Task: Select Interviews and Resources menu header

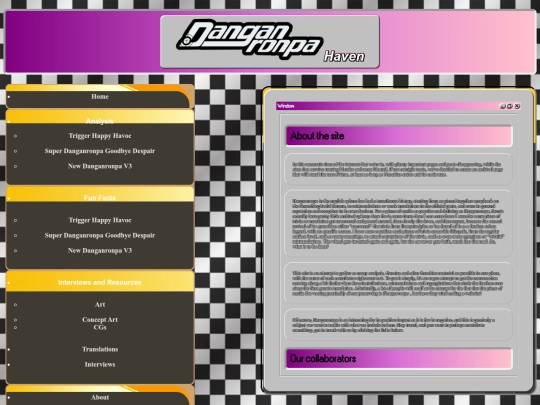Action: point(100,282)
